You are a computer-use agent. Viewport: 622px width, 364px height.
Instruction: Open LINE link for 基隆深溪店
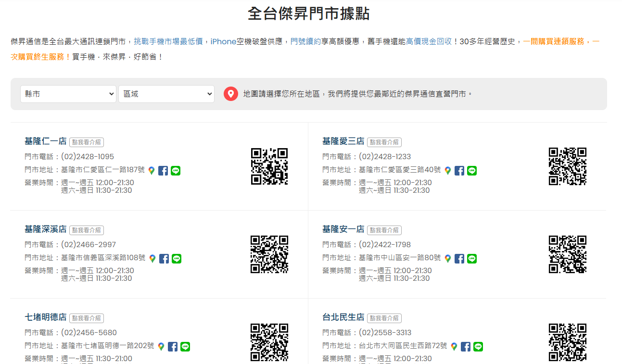point(177,258)
